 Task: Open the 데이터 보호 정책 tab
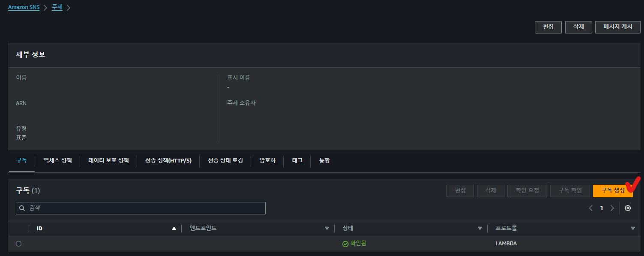pyautogui.click(x=108, y=160)
